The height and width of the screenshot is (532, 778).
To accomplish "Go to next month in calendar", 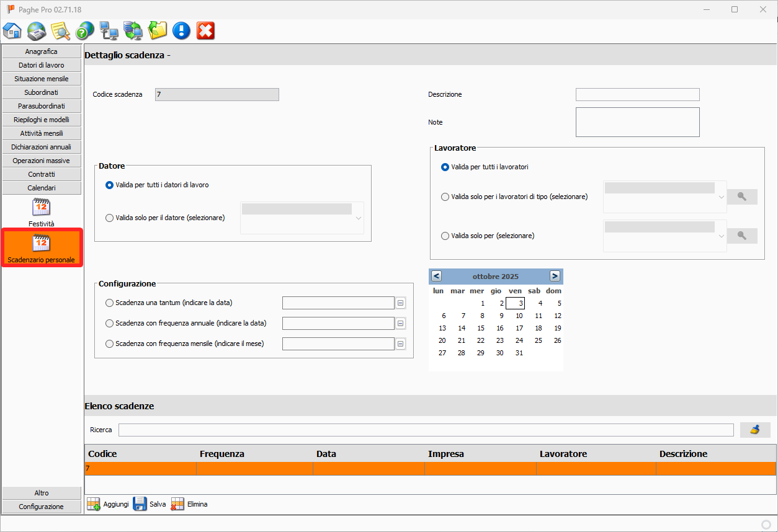I will [555, 276].
